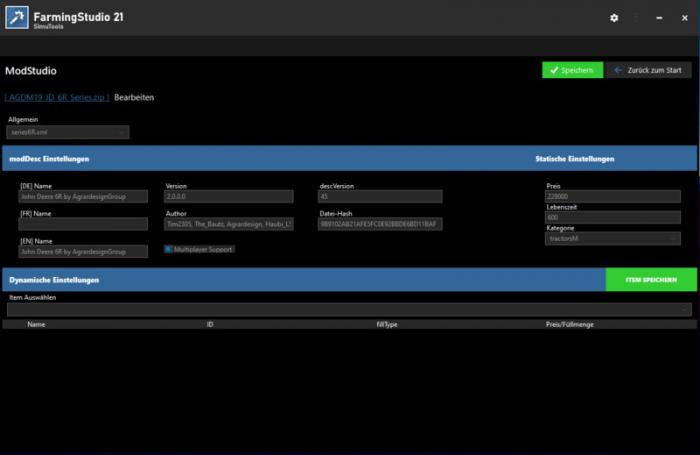
Task: Click into the Author field
Action: tap(229, 224)
